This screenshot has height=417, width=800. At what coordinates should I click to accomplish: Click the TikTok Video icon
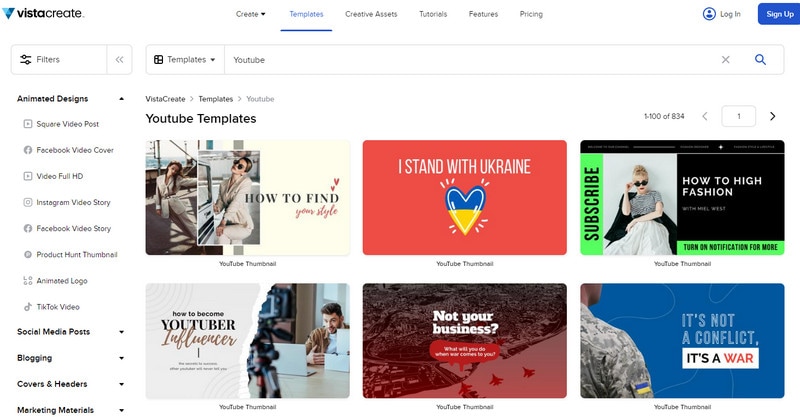28,307
